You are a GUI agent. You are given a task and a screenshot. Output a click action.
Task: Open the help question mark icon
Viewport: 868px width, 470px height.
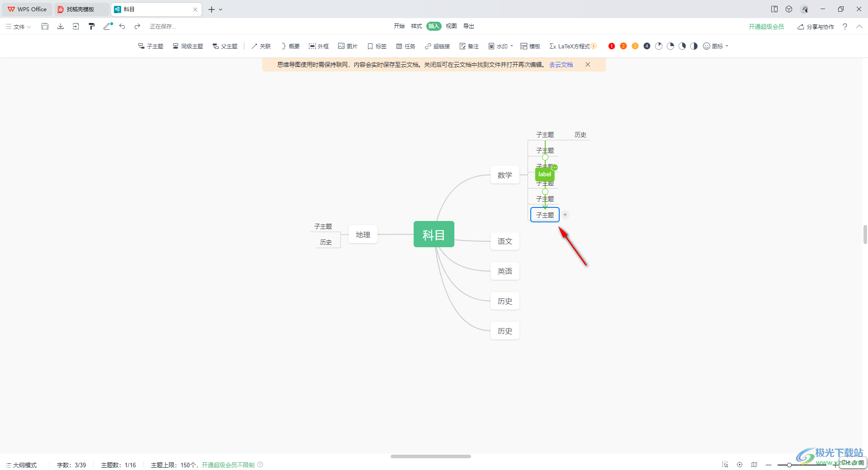click(845, 27)
